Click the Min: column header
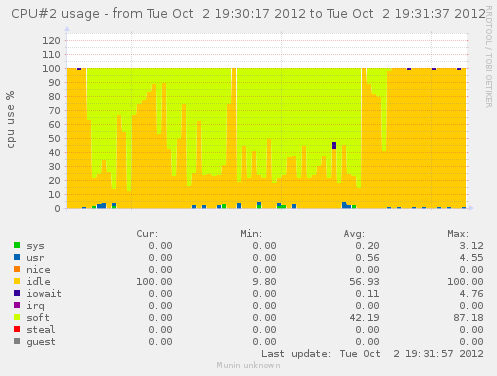The image size is (497, 376). (251, 234)
